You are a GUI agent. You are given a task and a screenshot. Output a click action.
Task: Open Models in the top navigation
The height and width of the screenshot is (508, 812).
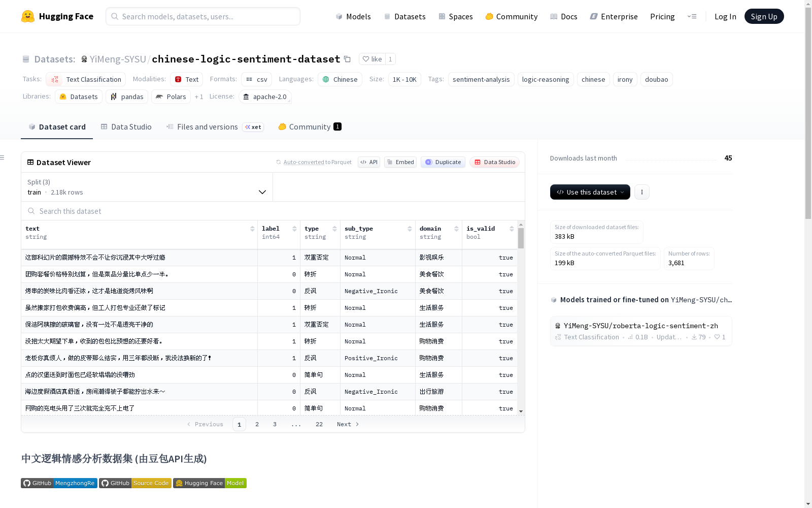(x=353, y=16)
